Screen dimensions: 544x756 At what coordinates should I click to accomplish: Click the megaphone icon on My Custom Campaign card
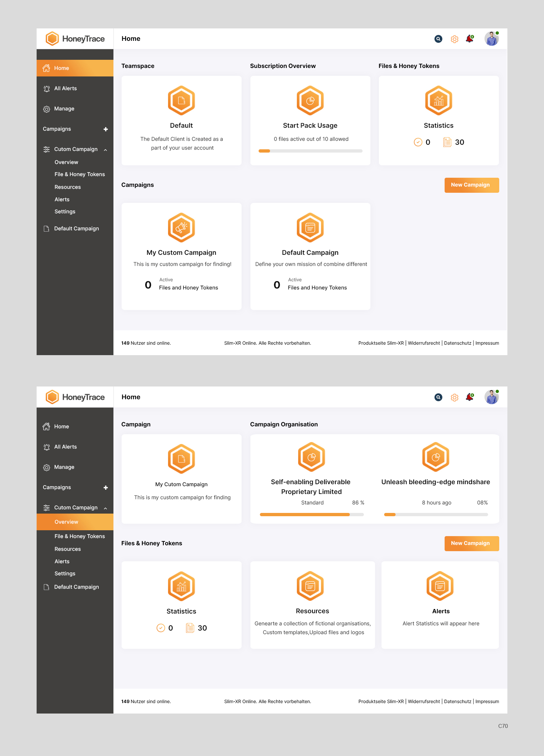point(181,227)
